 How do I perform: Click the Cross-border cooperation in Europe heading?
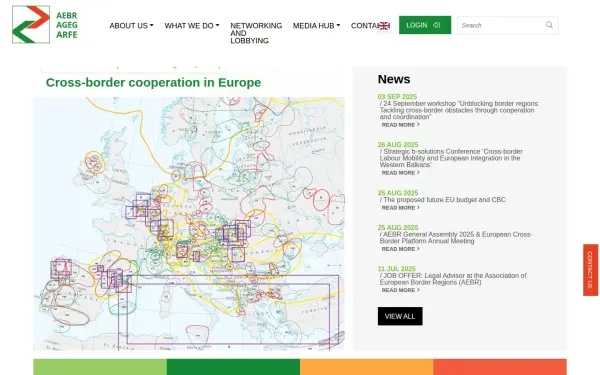coord(153,82)
